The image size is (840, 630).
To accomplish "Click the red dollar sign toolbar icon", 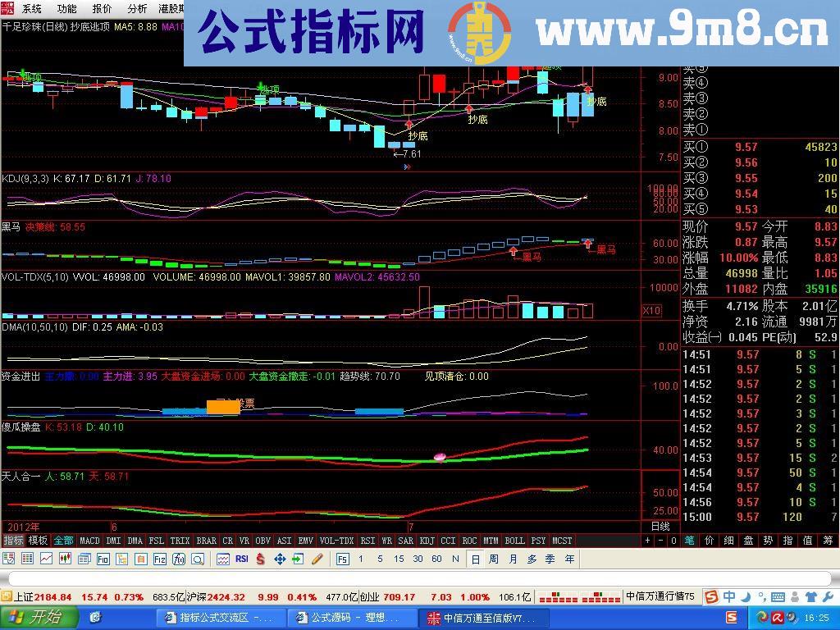I will tap(260, 559).
